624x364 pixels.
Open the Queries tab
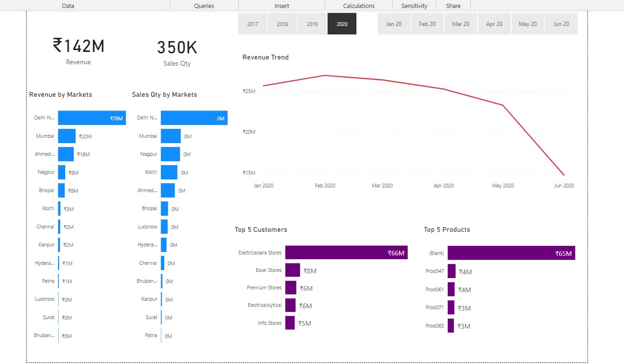coord(204,5)
